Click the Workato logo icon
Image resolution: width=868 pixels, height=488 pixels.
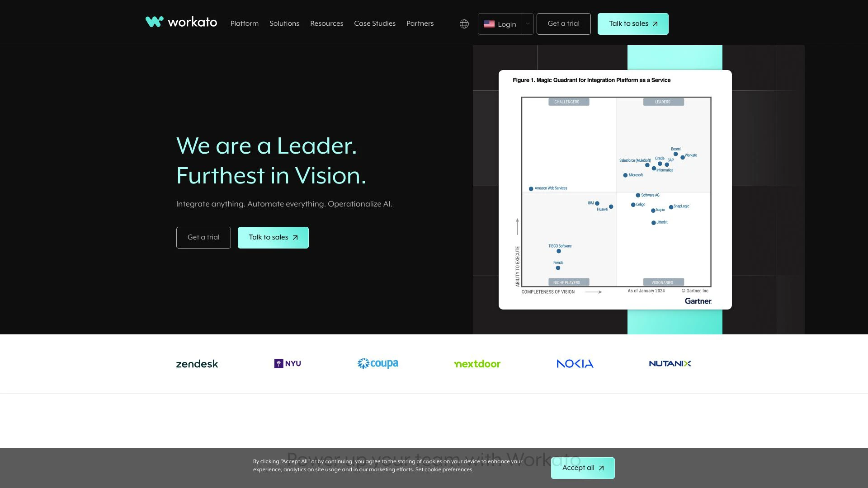153,22
